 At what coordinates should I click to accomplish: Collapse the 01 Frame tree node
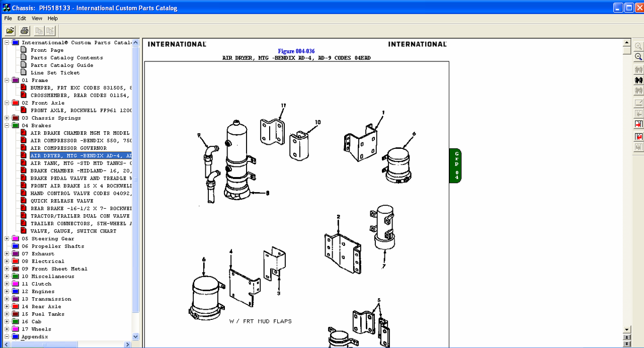(7, 80)
